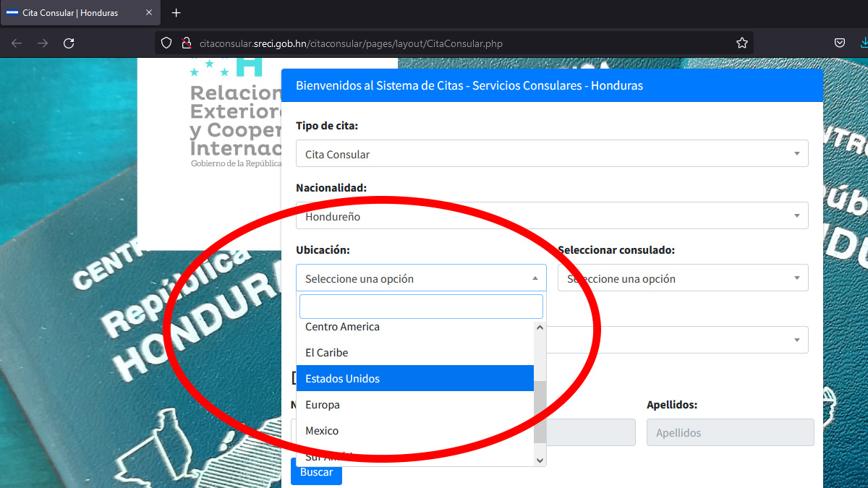The width and height of the screenshot is (868, 488).
Task: Click the dropdown search text box
Action: (x=421, y=307)
